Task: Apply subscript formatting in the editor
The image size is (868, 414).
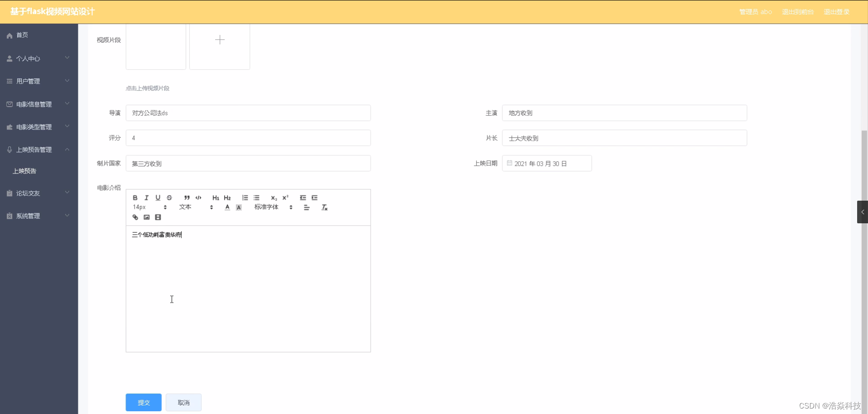Action: [x=274, y=197]
